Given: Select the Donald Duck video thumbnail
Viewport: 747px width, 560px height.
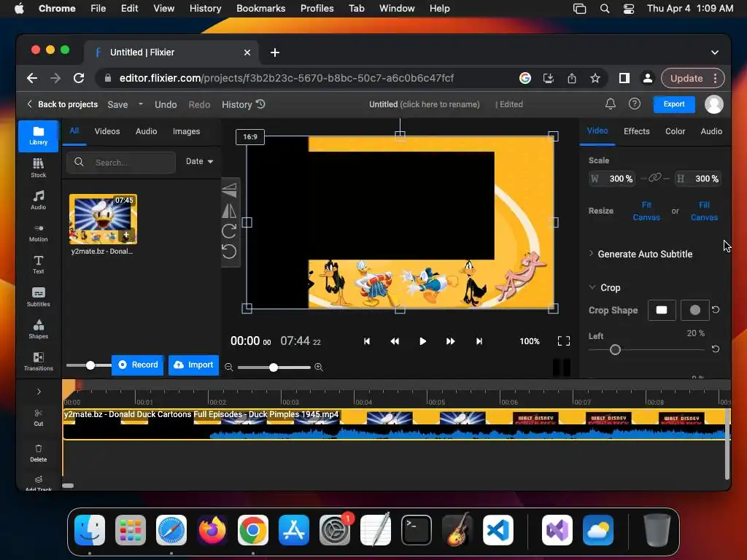Looking at the screenshot, I should tap(103, 219).
